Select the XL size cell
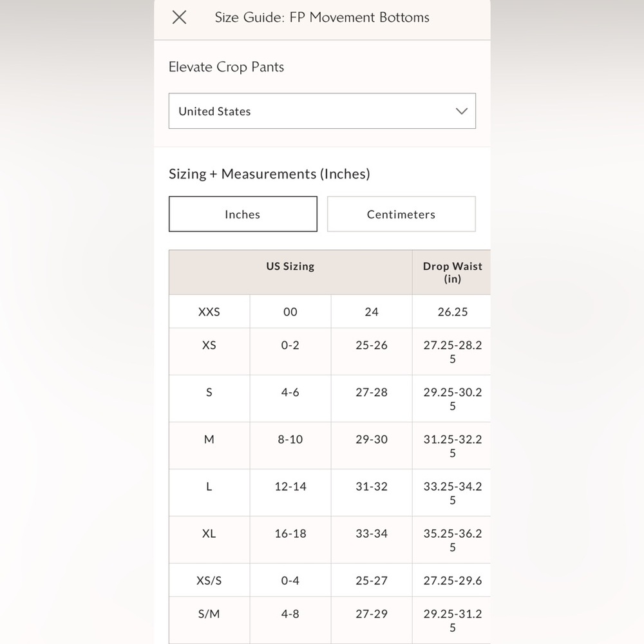This screenshot has width=644, height=644. (209, 533)
